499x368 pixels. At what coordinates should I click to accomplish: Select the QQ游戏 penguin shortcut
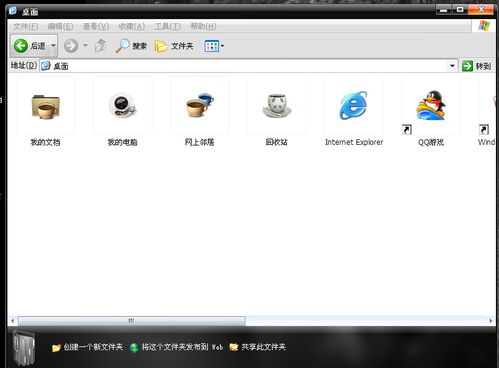431,105
